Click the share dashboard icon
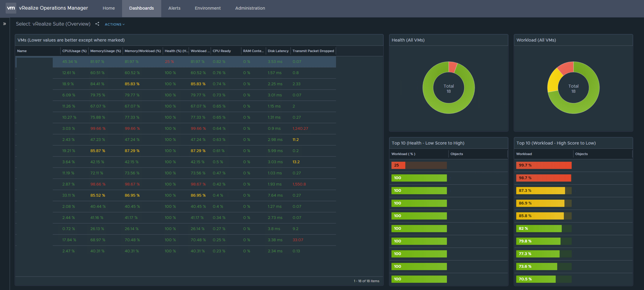 (97, 24)
